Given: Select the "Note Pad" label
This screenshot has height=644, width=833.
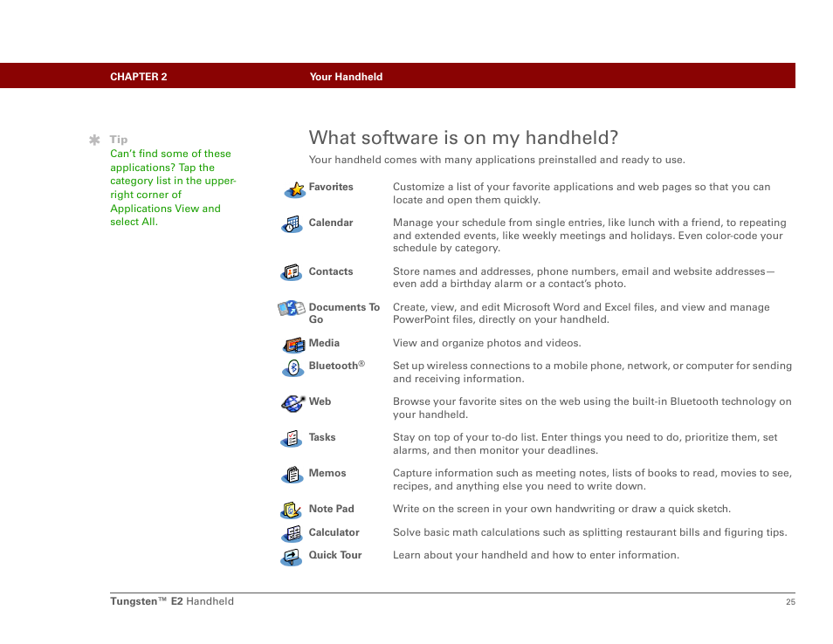Looking at the screenshot, I should point(332,509).
